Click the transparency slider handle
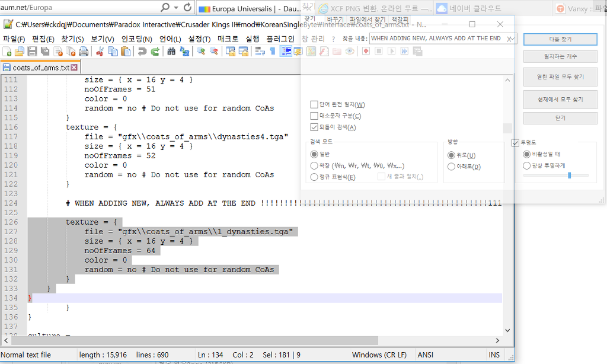The image size is (607, 364). [x=570, y=175]
